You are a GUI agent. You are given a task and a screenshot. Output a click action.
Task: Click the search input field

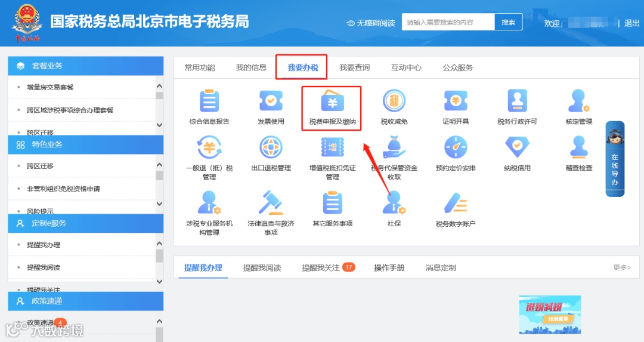coord(448,22)
